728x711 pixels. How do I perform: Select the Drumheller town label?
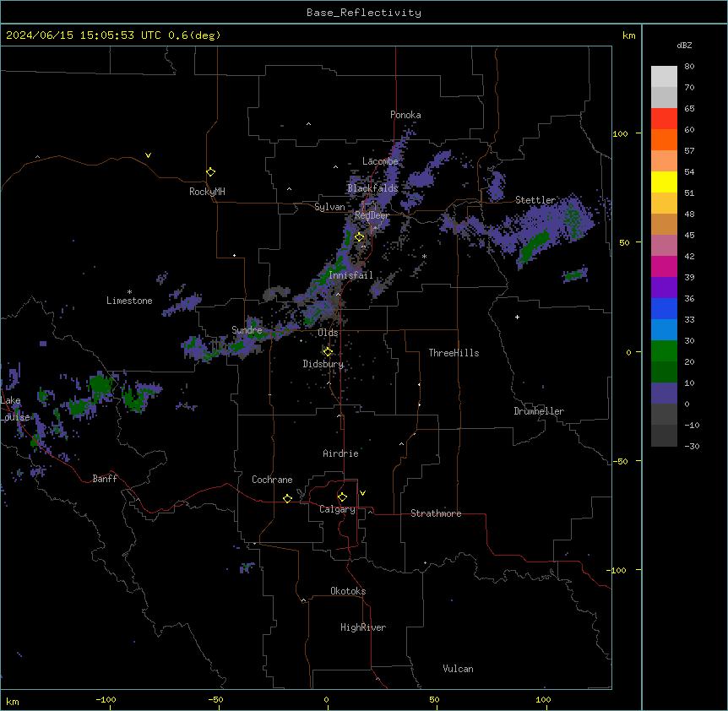(x=539, y=411)
